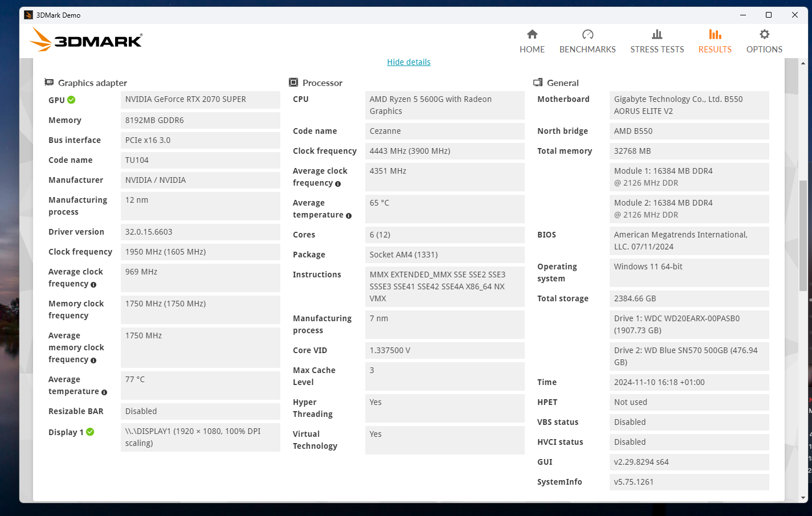812x516 pixels.
Task: Click the Cezanne code name value
Action: pos(445,131)
